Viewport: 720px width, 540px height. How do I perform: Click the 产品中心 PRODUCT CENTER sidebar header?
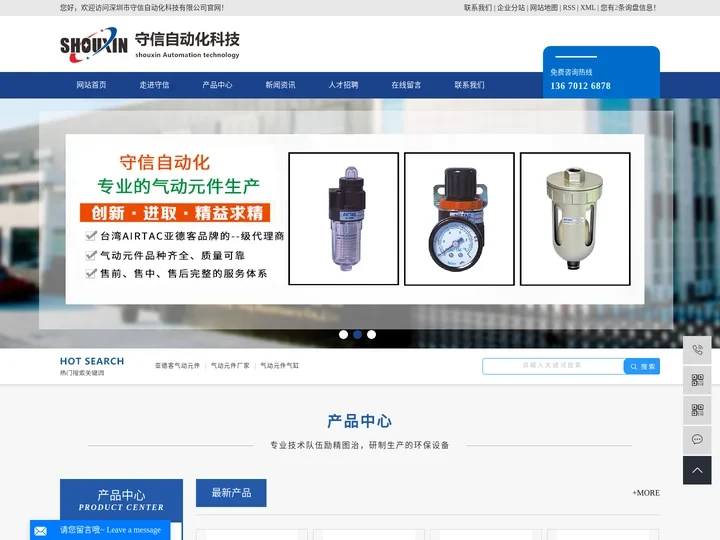tap(121, 500)
